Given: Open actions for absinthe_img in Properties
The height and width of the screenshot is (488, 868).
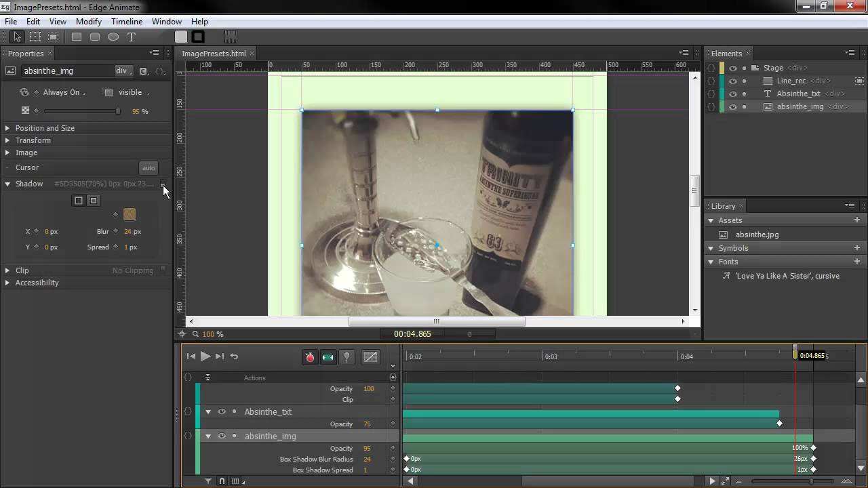Looking at the screenshot, I should [x=160, y=71].
